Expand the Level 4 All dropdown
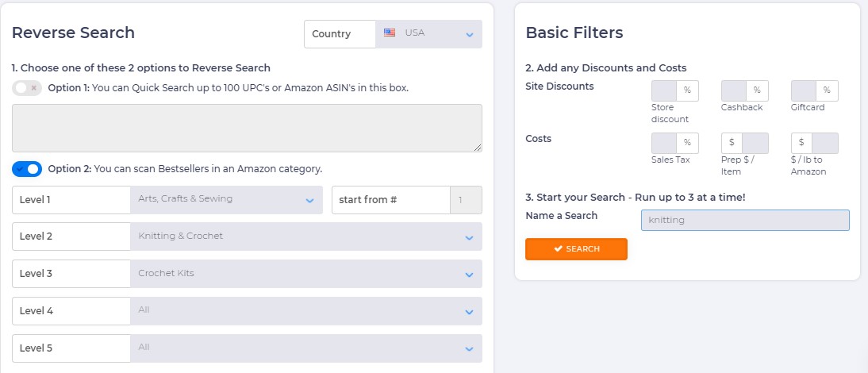Screen dimensions: 868x373 click(x=306, y=311)
